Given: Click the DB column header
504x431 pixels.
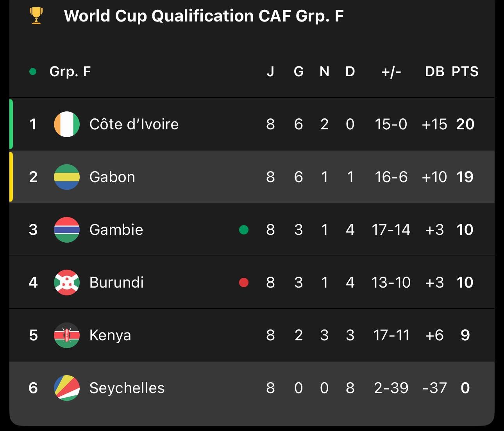Looking at the screenshot, I should [x=434, y=72].
